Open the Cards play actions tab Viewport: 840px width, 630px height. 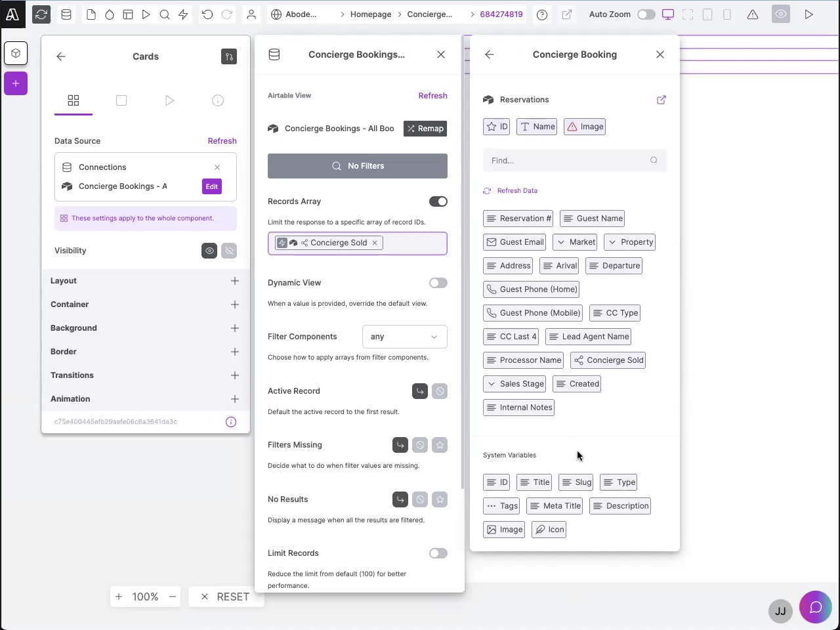(170, 100)
